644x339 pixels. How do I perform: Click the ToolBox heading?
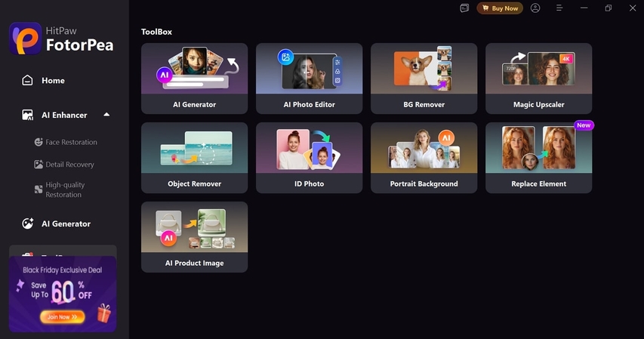156,32
